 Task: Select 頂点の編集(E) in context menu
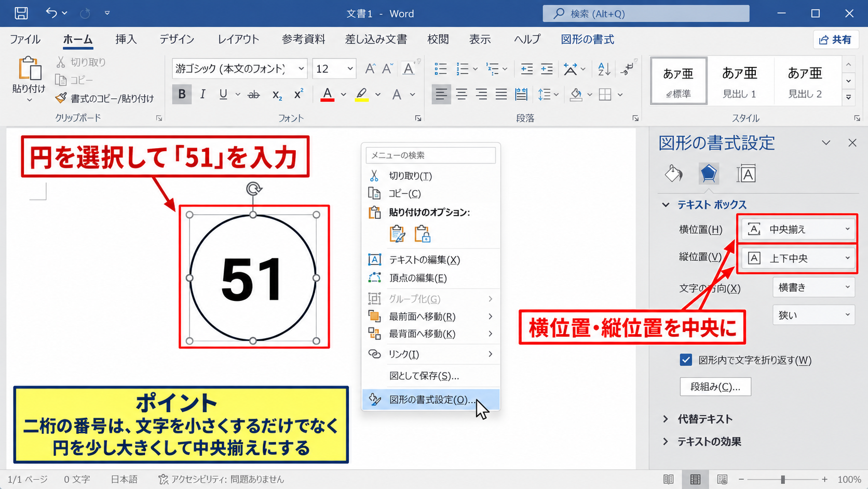pyautogui.click(x=431, y=278)
